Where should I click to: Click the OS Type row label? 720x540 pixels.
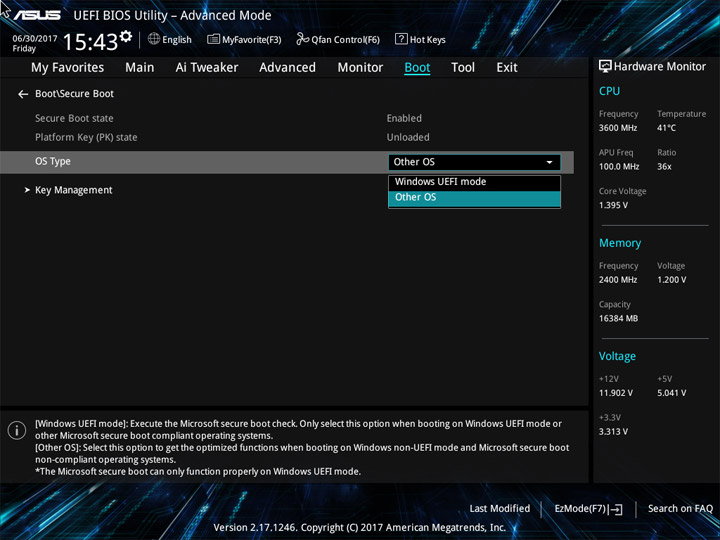tap(53, 162)
